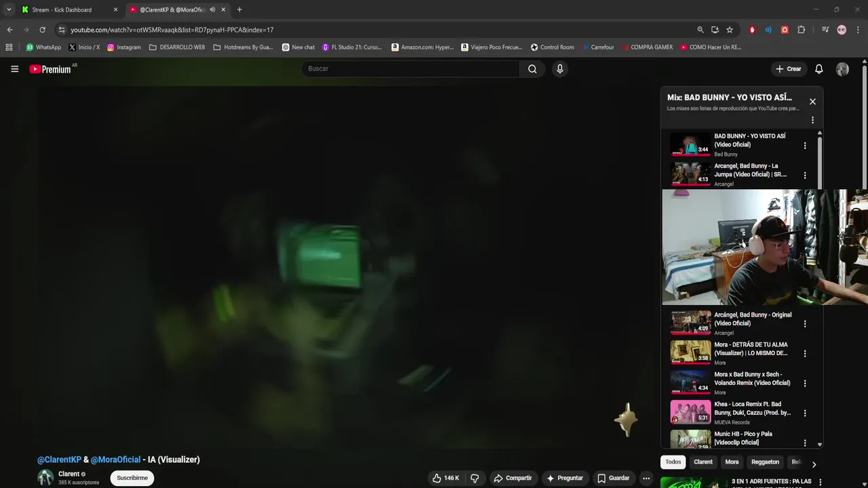Viewport: 868px width, 488px height.
Task: Click the Preguntar button
Action: [564, 478]
